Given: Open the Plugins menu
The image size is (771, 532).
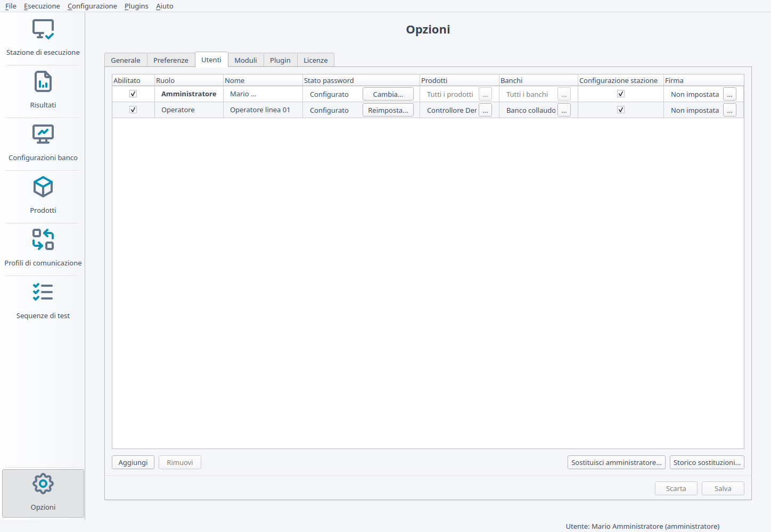Looking at the screenshot, I should pos(136,6).
